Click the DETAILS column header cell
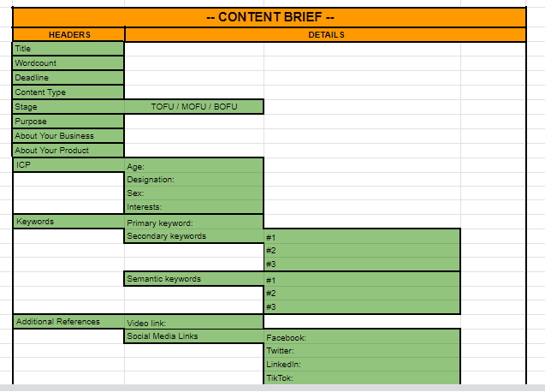 pyautogui.click(x=326, y=35)
